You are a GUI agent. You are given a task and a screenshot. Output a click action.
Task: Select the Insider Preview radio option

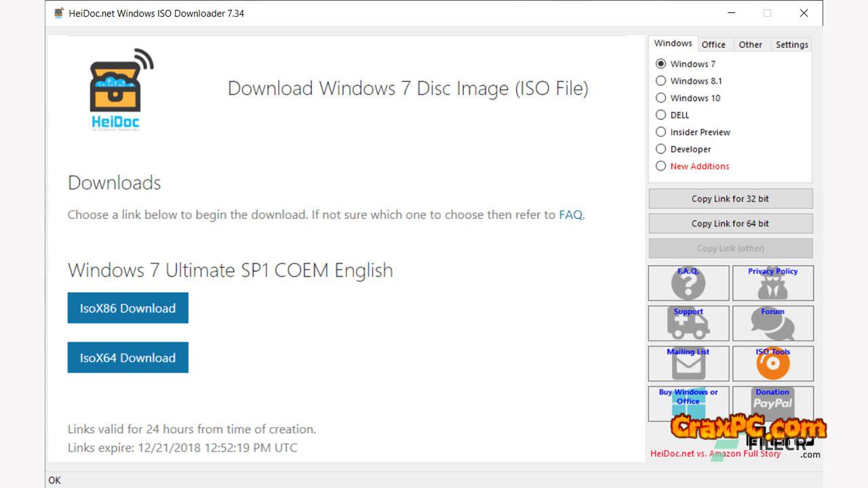click(660, 132)
